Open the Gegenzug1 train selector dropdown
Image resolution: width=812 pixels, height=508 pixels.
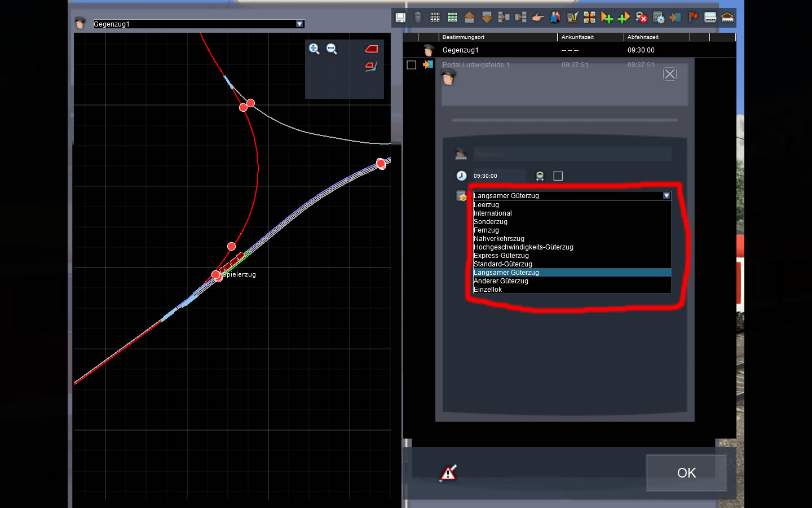click(300, 24)
